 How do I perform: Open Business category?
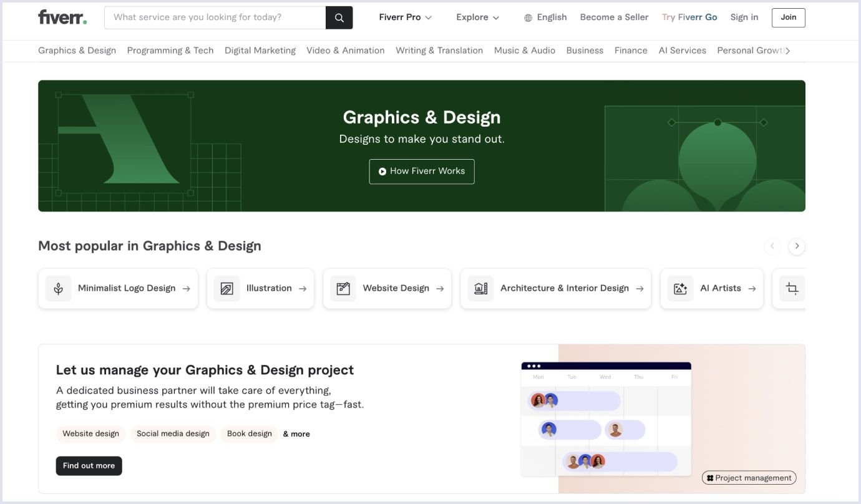(x=585, y=51)
